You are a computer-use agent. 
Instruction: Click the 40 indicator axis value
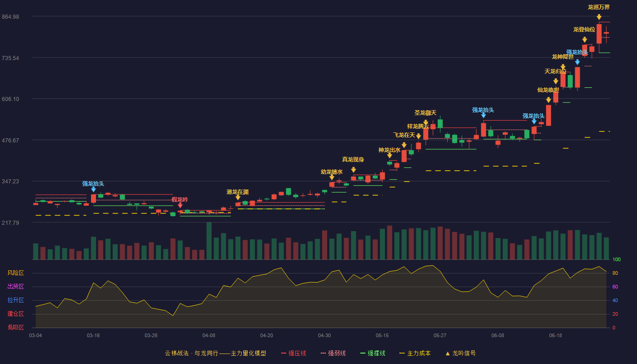[x=615, y=301]
